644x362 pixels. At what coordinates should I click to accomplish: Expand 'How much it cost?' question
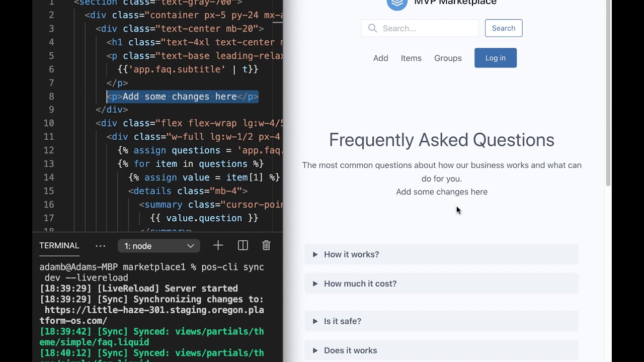click(x=442, y=284)
